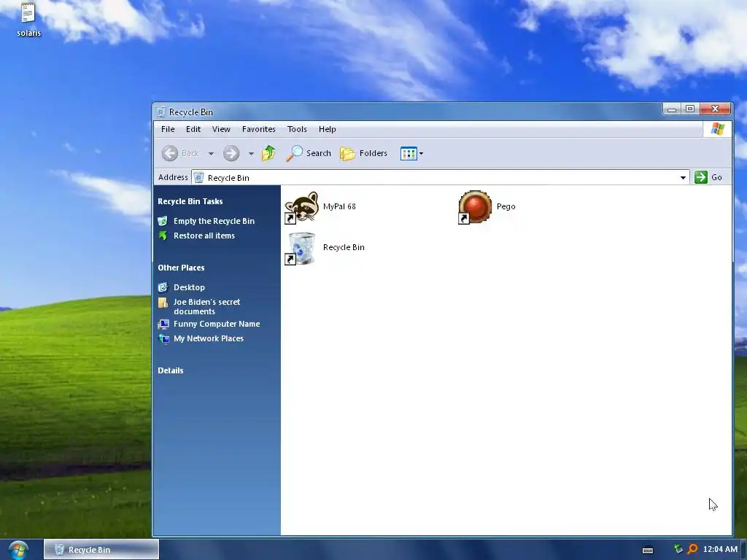Click the Views icon button
Screen dimensions: 747x560
(409, 153)
